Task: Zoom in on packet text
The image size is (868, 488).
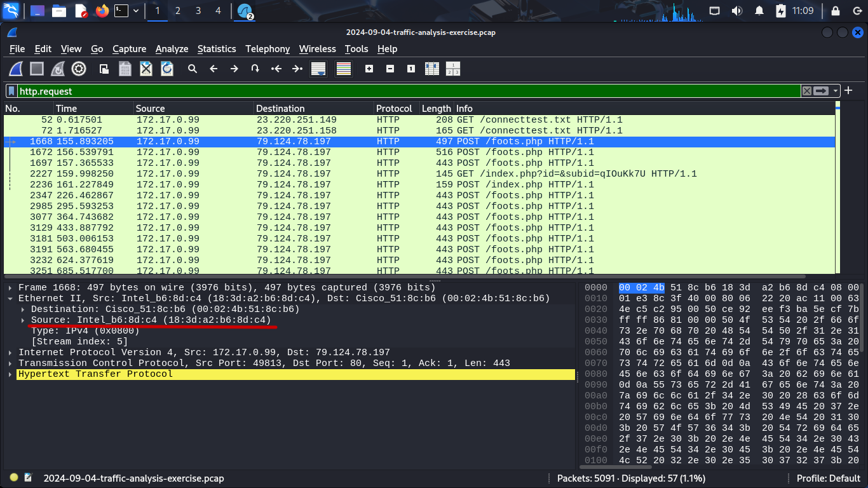Action: pyautogui.click(x=369, y=69)
